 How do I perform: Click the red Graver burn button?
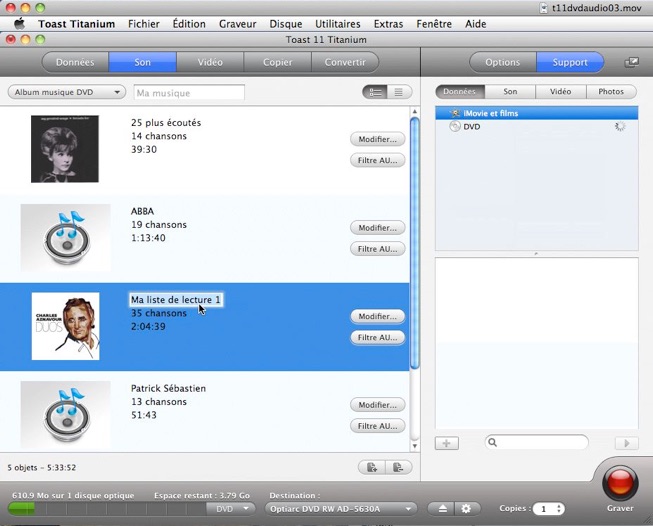pos(620,483)
